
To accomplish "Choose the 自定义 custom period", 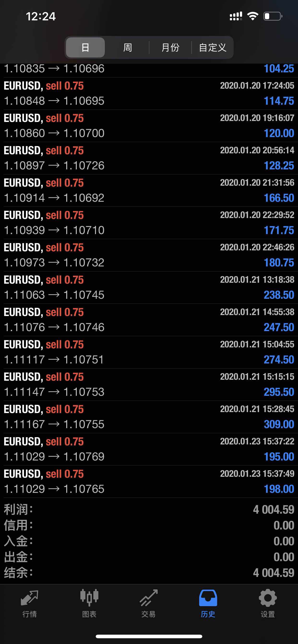I will coord(212,47).
